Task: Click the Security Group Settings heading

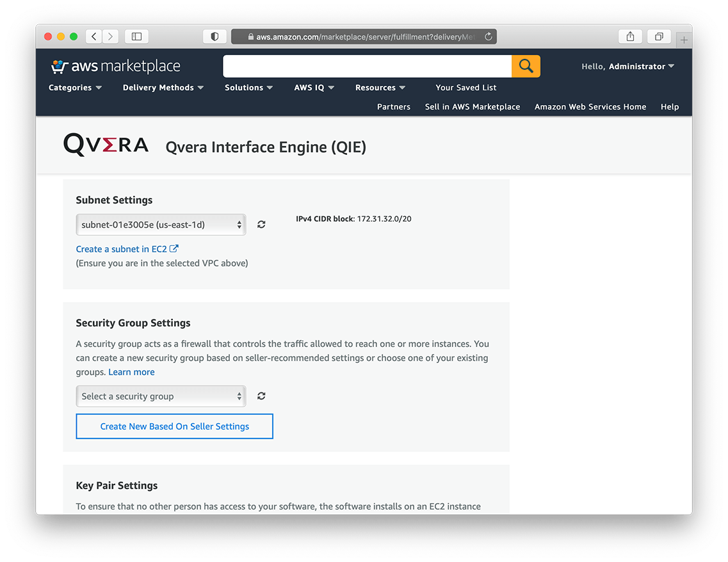Action: point(133,323)
